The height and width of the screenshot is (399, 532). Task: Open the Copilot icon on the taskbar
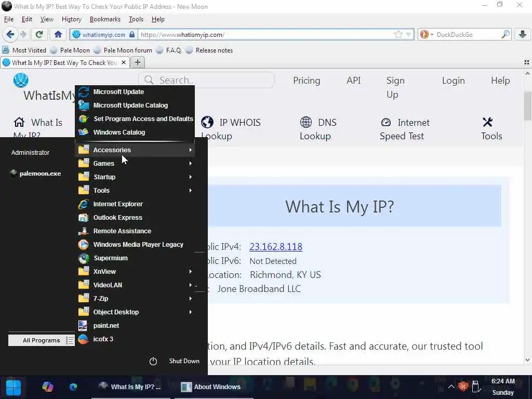tap(47, 387)
